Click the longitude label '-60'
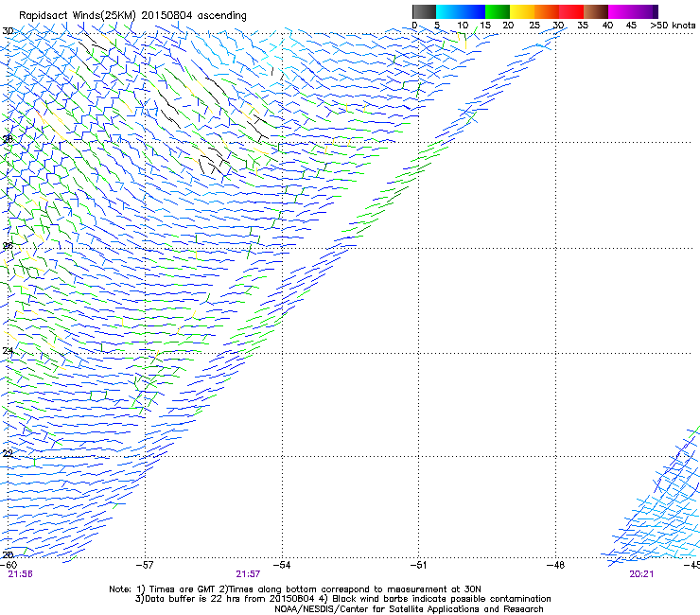This screenshot has height=615, width=700. pos(9,565)
